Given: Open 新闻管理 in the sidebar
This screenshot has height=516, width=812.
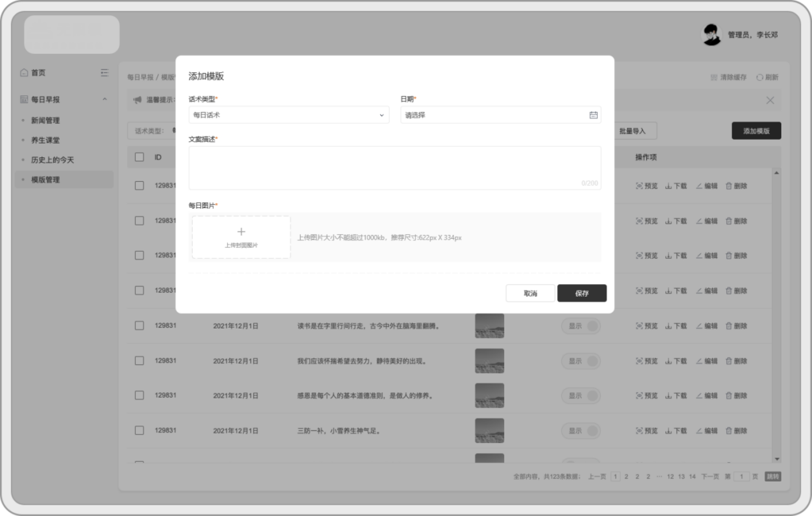Looking at the screenshot, I should (x=45, y=120).
